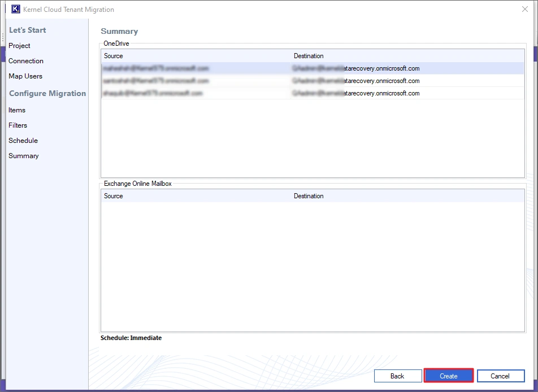The width and height of the screenshot is (538, 392).
Task: Click the Kernel logo icon in title bar
Action: pos(16,9)
